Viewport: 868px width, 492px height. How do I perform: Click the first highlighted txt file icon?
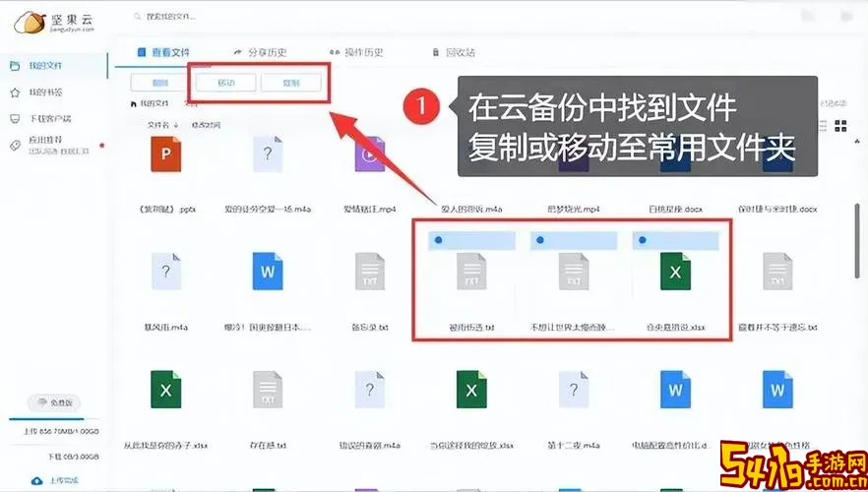click(x=471, y=272)
